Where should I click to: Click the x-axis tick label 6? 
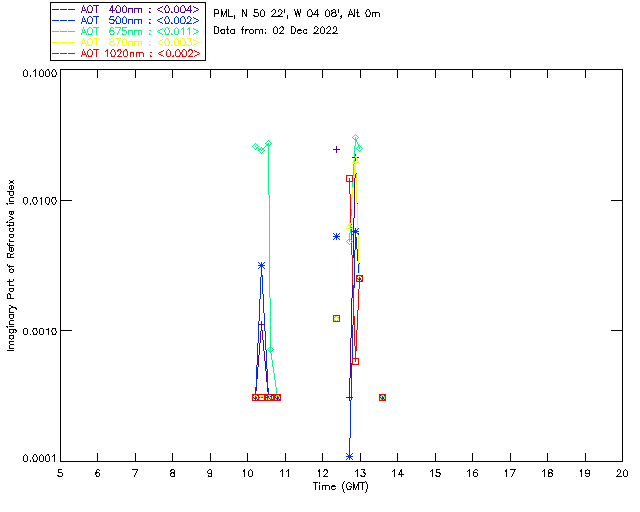tap(98, 473)
